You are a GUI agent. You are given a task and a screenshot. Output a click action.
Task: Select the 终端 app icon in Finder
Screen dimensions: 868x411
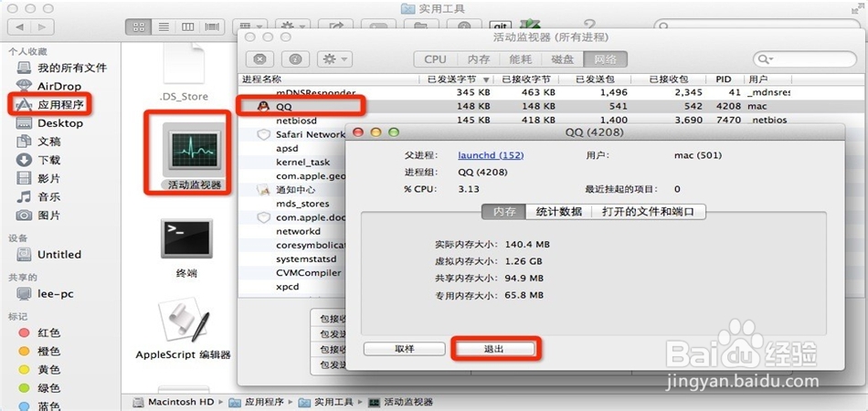pyautogui.click(x=185, y=238)
